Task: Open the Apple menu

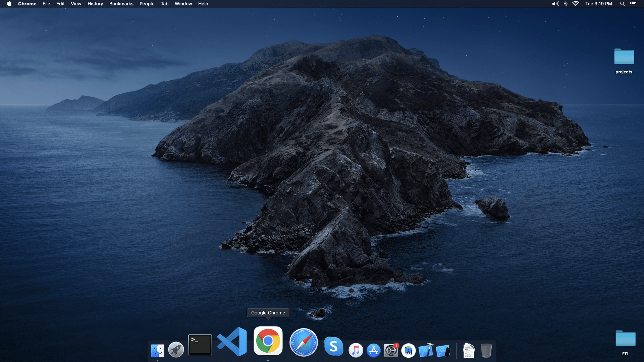Action: tap(9, 4)
